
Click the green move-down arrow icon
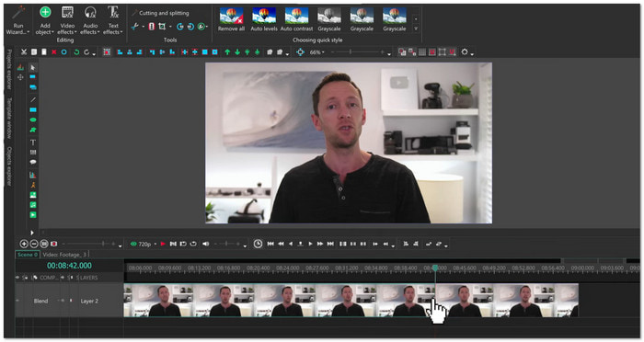coord(237,52)
